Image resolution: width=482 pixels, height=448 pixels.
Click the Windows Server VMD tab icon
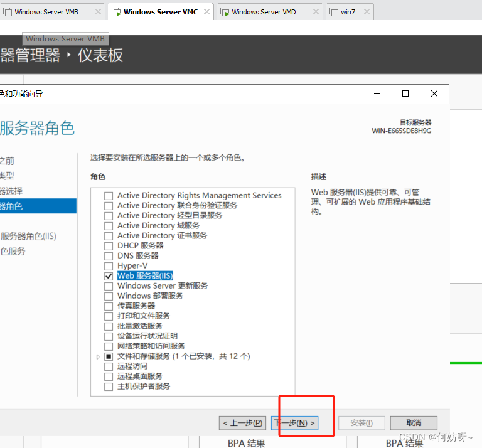tap(224, 12)
